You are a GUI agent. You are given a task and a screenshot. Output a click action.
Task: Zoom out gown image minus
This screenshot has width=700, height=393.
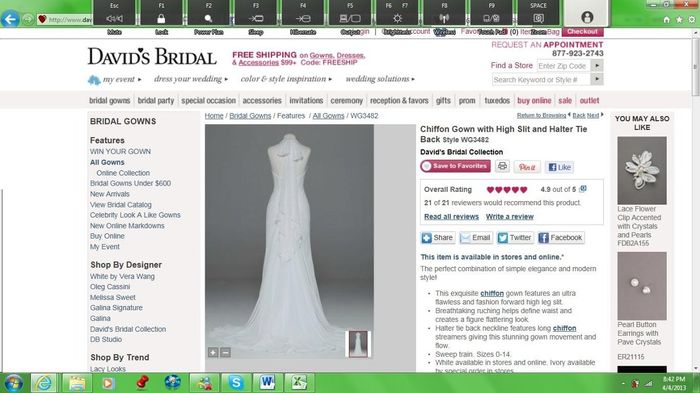coord(225,352)
